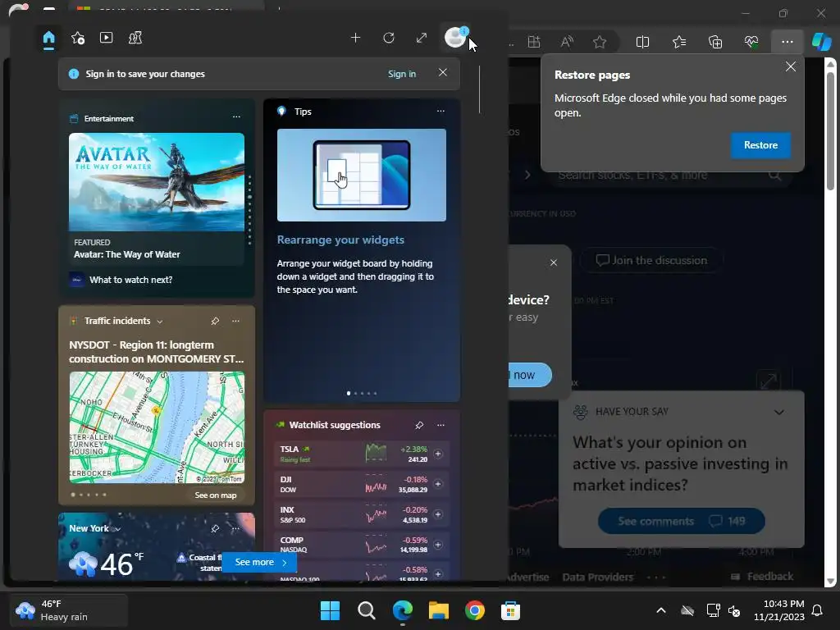Viewport: 840px width, 630px height.
Task: Click See comments 149 button
Action: pyautogui.click(x=681, y=521)
